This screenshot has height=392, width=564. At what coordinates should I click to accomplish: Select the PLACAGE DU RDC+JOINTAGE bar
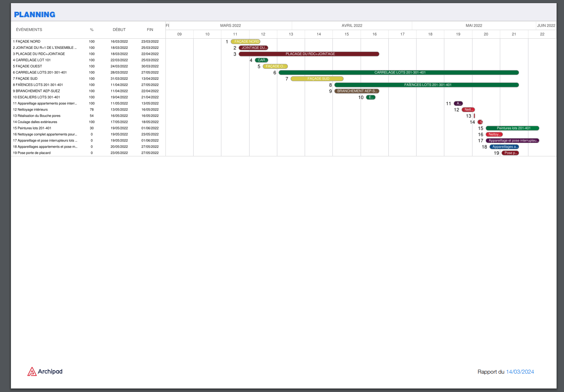point(309,54)
